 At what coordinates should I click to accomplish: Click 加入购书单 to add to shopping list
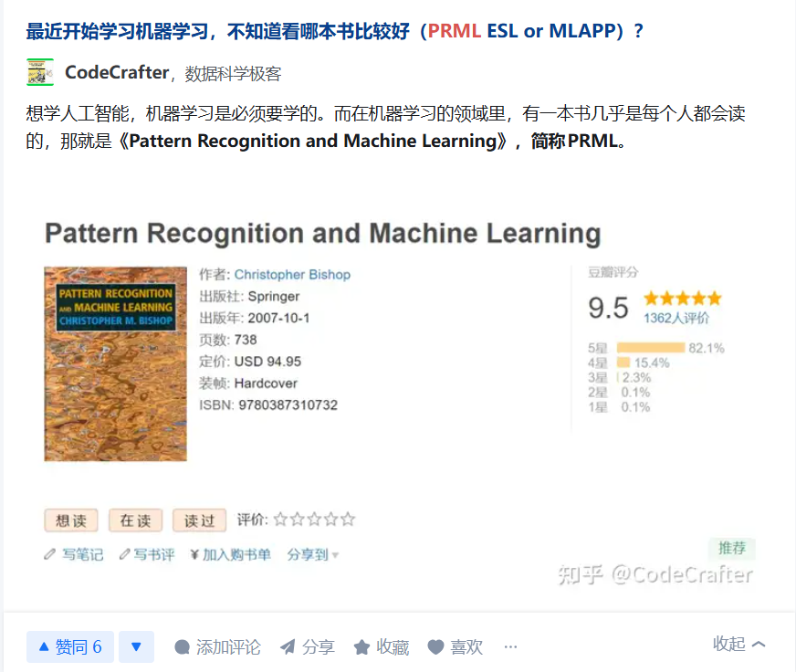[x=230, y=554]
